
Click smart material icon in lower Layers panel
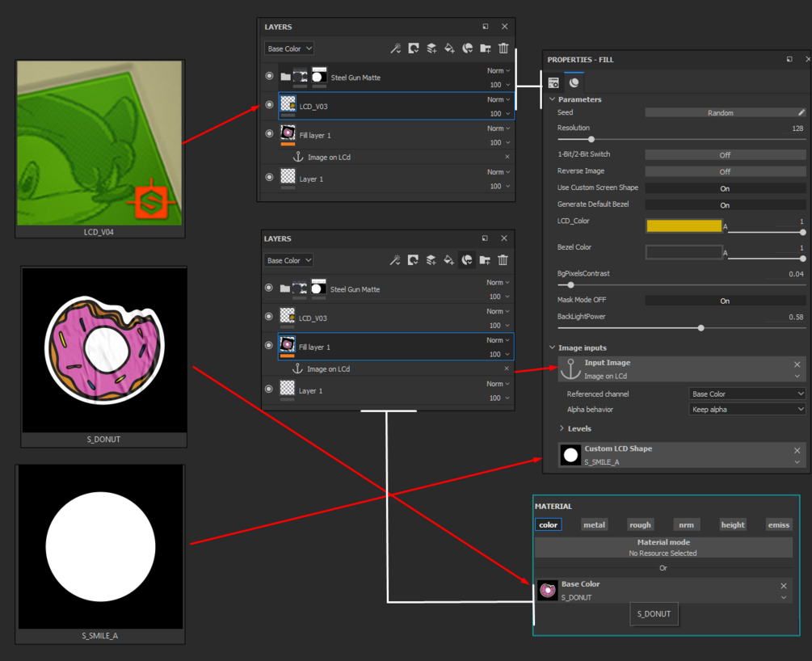click(x=466, y=260)
